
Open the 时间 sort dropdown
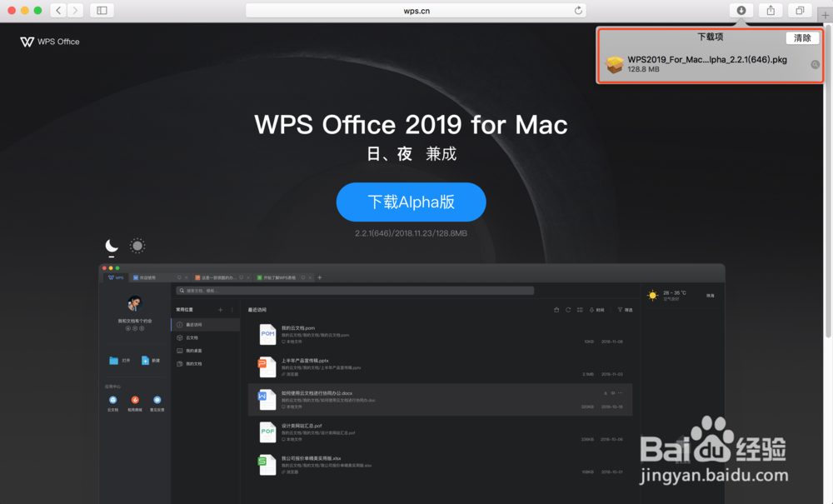point(596,309)
